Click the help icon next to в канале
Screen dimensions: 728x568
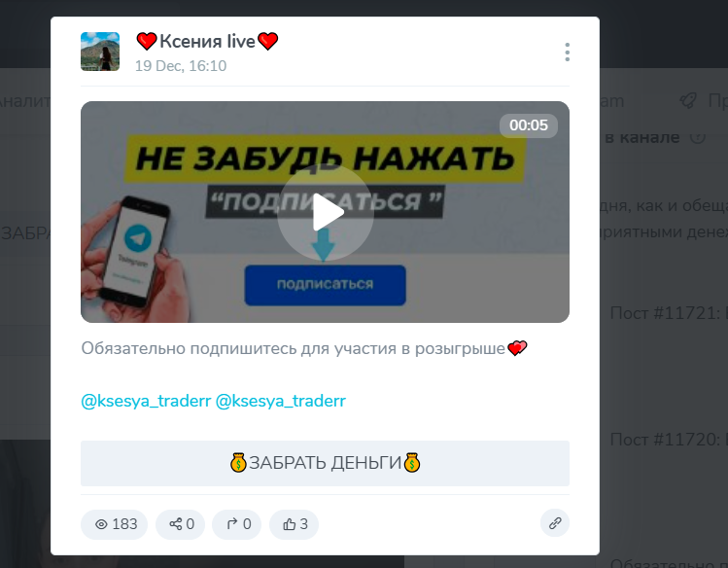697,137
